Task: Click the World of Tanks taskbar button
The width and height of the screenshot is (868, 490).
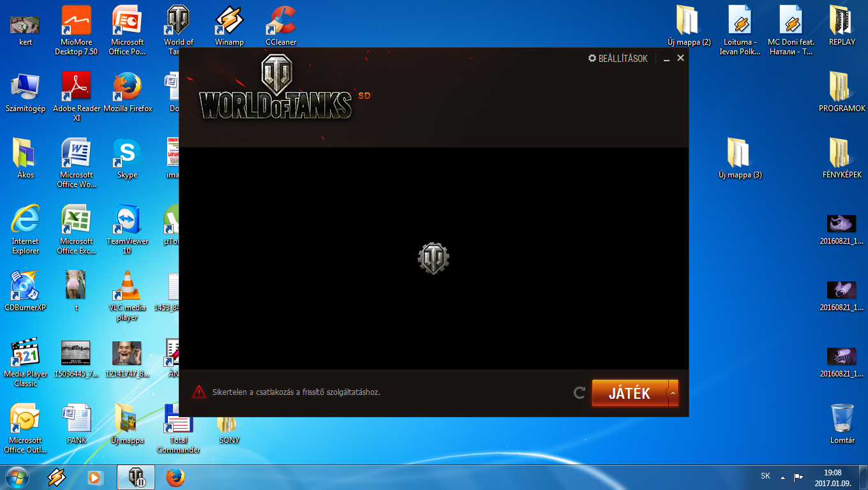Action: pos(136,477)
